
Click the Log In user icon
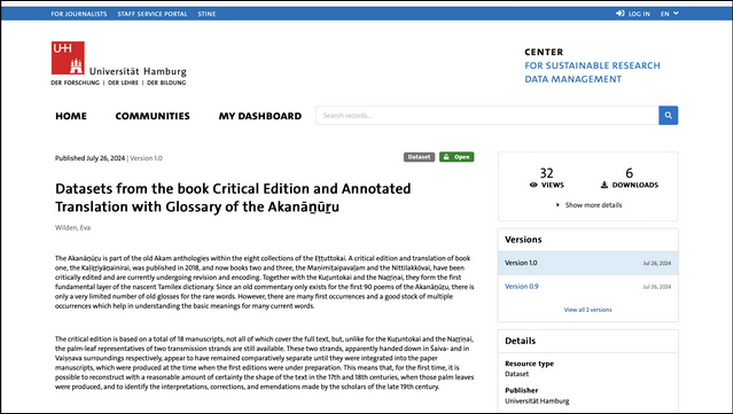point(623,14)
